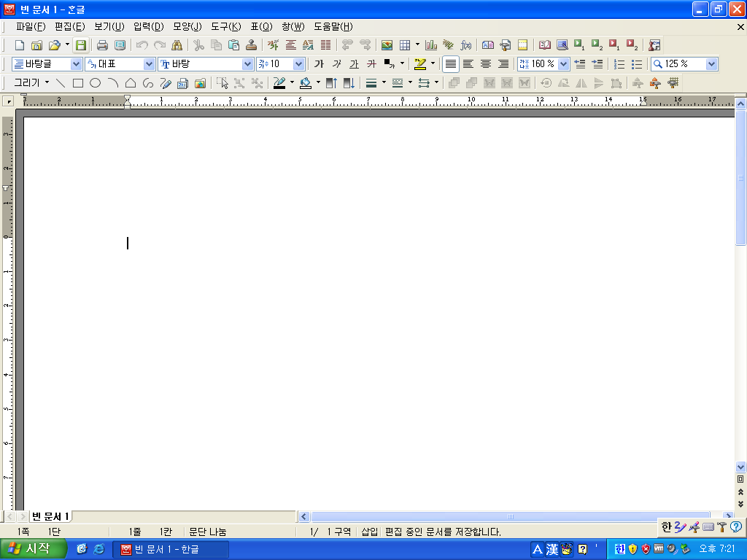This screenshot has height=560, width=747.
Task: Set center paragraph alignment
Action: [485, 64]
